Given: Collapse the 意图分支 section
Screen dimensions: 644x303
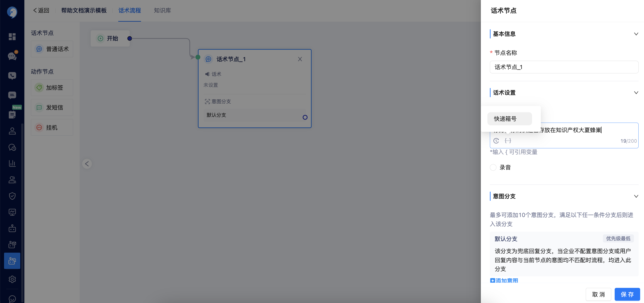Looking at the screenshot, I should pos(636,196).
